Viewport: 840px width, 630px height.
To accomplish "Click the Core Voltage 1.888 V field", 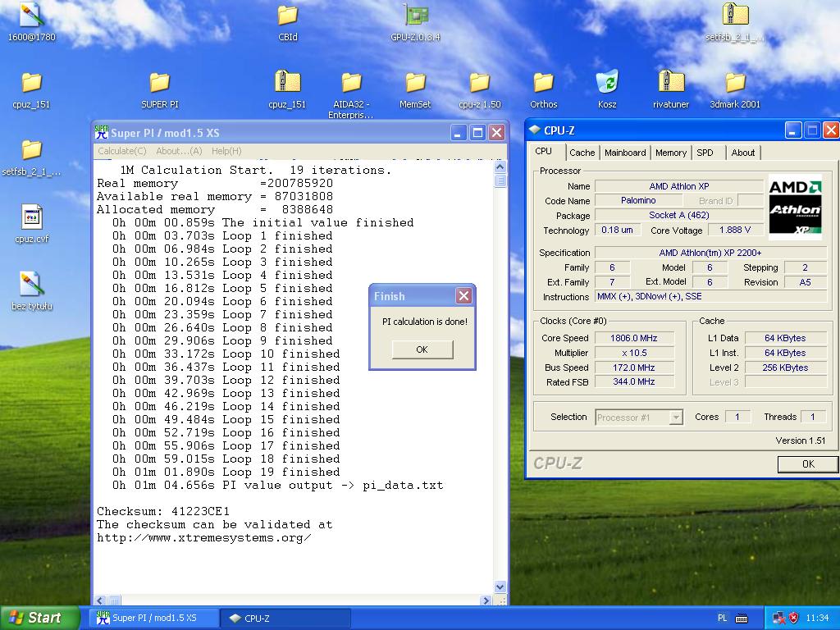I will 735,230.
